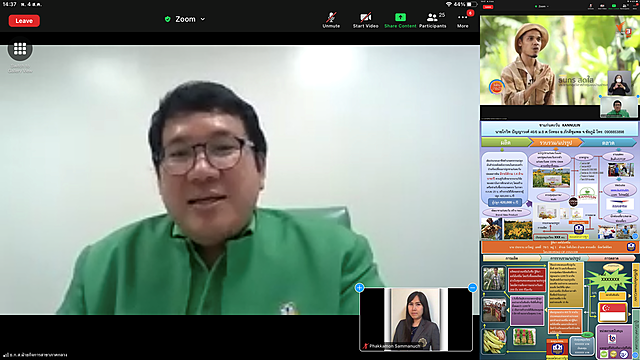
Task: Expand the Zoom meeting info chevron
Action: click(x=203, y=19)
